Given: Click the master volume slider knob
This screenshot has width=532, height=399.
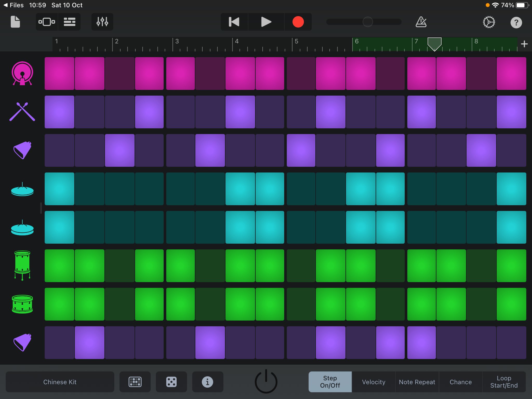Looking at the screenshot, I should pos(368,22).
